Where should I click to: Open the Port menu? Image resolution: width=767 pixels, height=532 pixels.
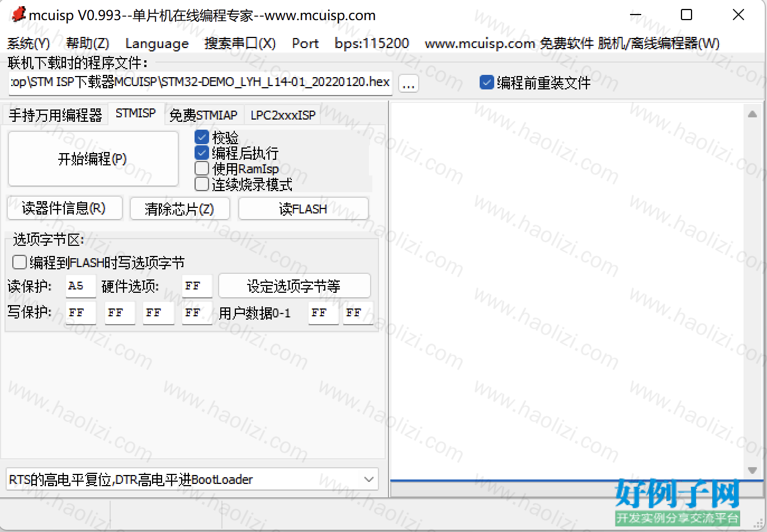click(x=305, y=44)
